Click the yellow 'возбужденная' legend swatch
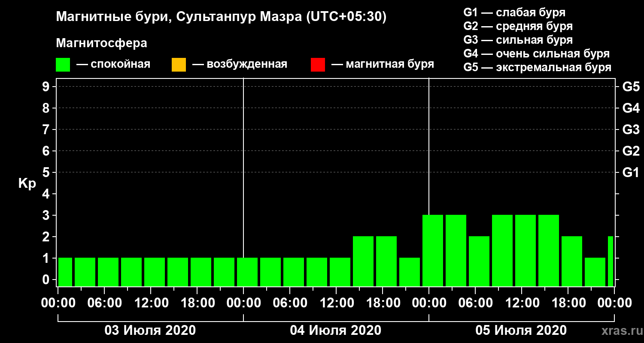This screenshot has width=644, height=343. click(179, 65)
